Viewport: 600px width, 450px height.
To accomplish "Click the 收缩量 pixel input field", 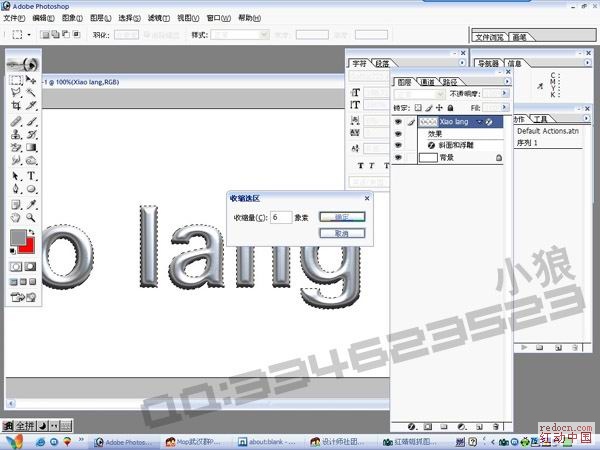I will [x=280, y=217].
